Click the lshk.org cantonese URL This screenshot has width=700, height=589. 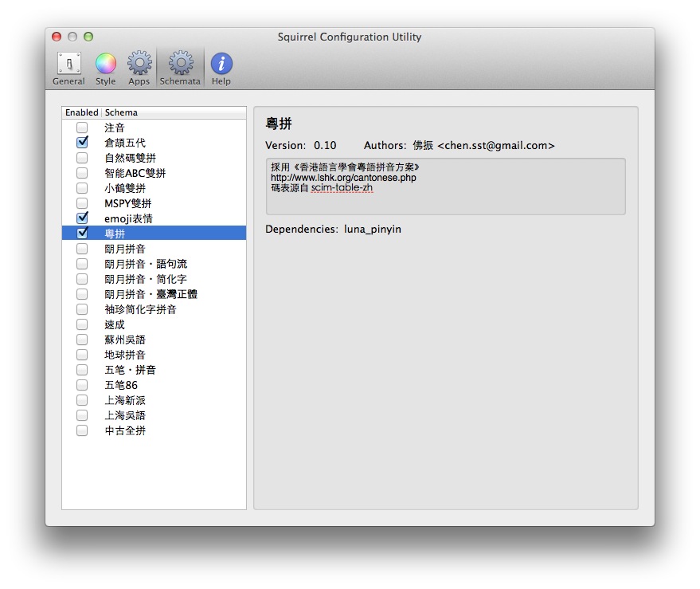(x=343, y=178)
